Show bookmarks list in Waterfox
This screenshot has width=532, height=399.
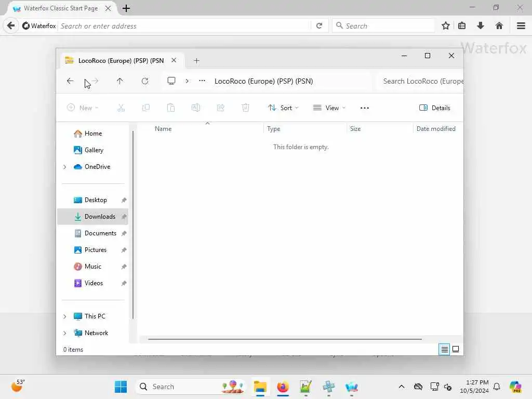click(462, 26)
